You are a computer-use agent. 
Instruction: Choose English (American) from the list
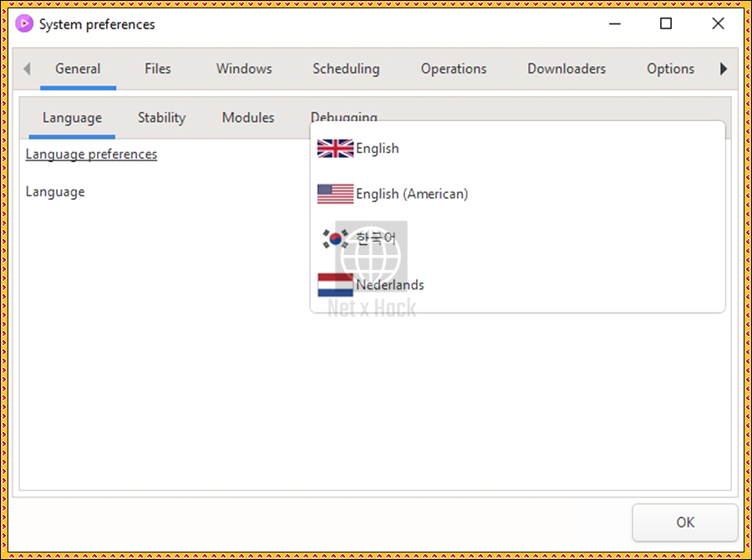(517, 194)
